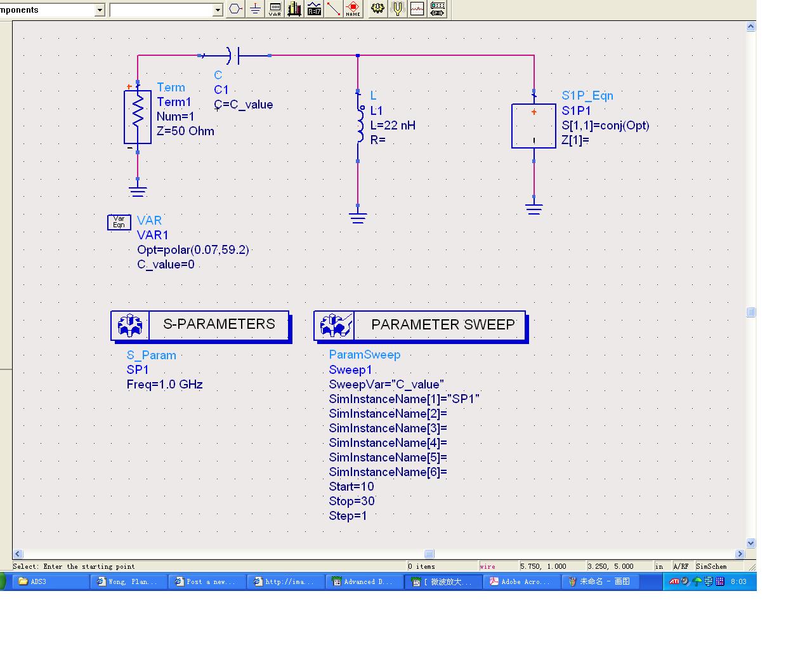Expand the components palette dropdown
Screen dimensions: 812x650
(x=100, y=10)
